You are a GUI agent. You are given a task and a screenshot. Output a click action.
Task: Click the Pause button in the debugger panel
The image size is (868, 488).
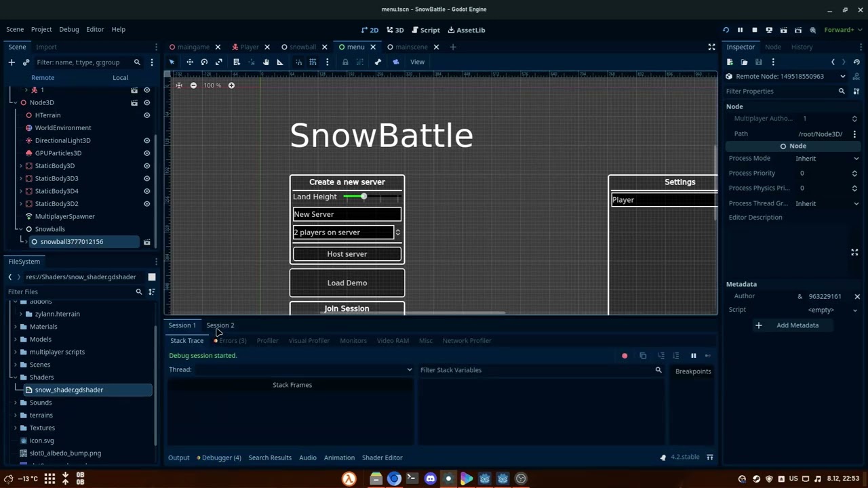(693, 355)
